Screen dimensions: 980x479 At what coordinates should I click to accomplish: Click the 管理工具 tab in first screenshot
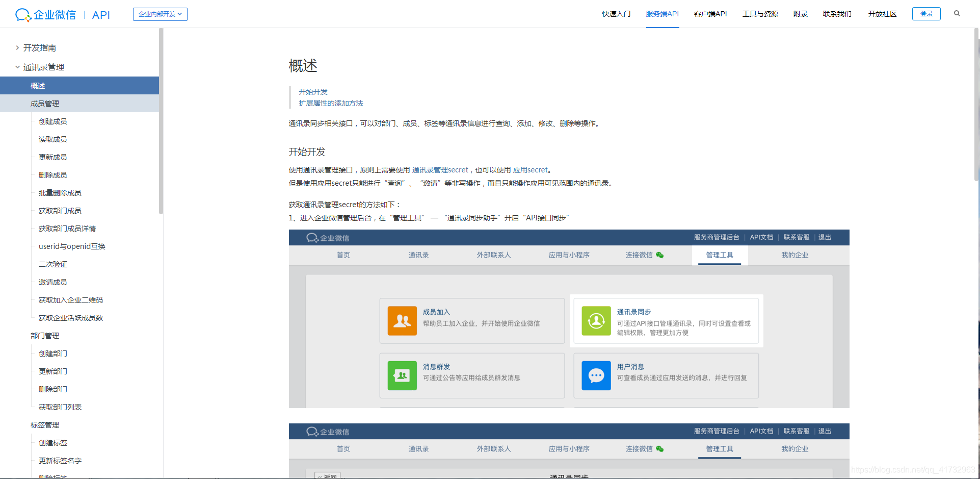tap(719, 255)
